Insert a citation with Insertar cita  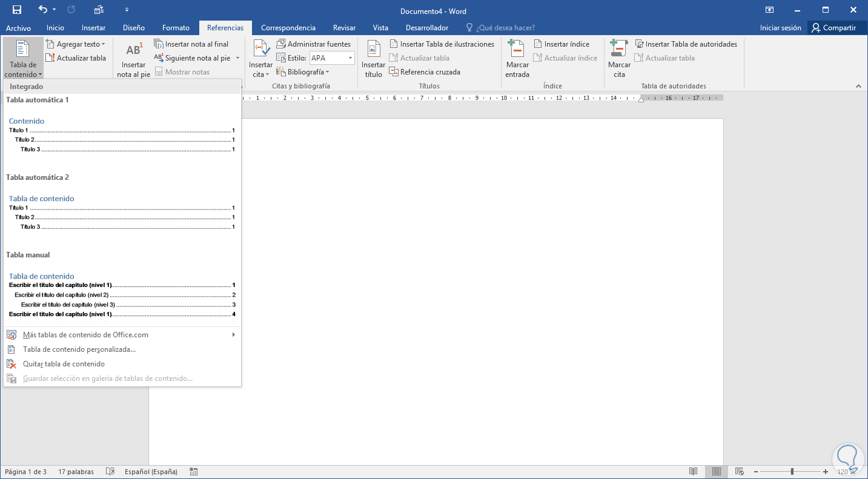(x=260, y=57)
